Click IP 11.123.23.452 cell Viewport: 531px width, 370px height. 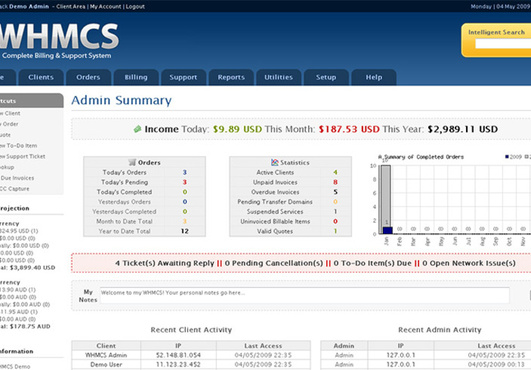tap(178, 365)
